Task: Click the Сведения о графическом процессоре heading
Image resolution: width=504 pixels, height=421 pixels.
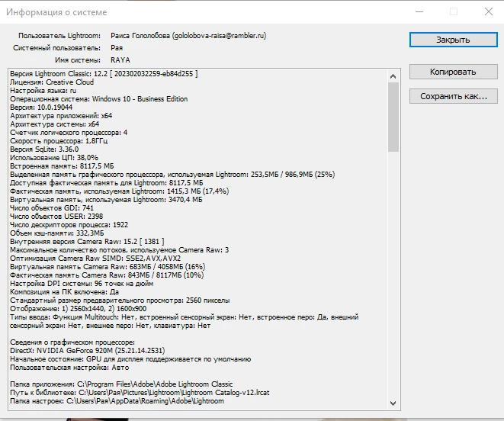Action: pos(72,342)
